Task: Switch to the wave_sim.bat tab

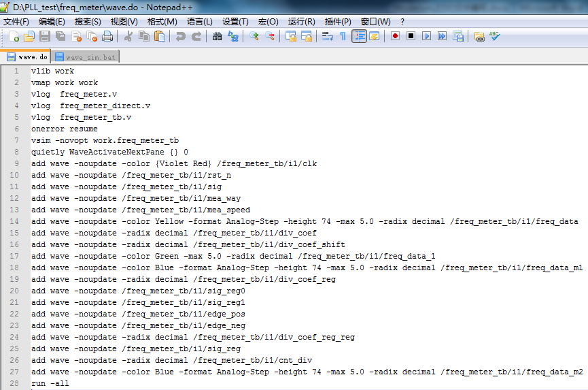Action: click(x=85, y=57)
